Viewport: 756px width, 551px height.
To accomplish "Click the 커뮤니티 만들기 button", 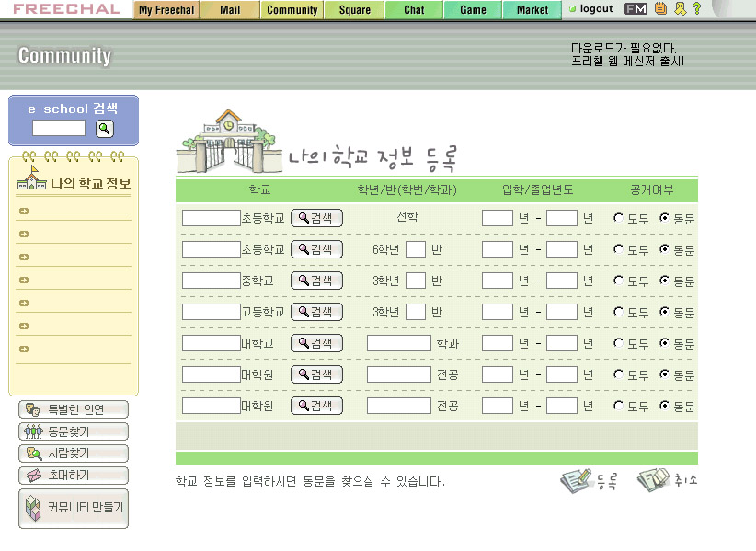I will (74, 509).
